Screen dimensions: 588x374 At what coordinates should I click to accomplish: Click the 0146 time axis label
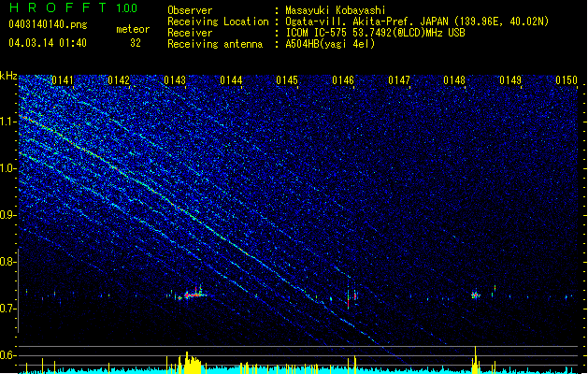pos(343,80)
